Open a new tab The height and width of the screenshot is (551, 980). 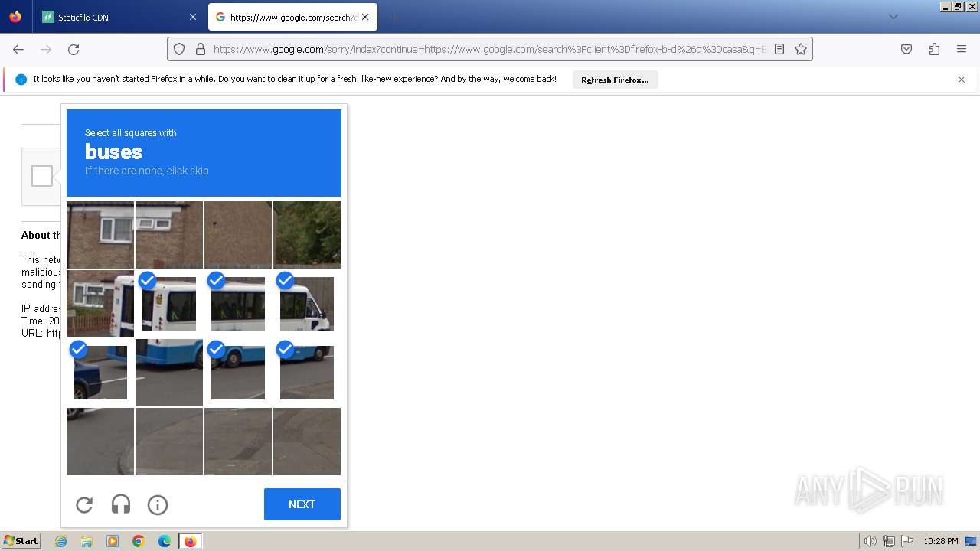point(394,17)
